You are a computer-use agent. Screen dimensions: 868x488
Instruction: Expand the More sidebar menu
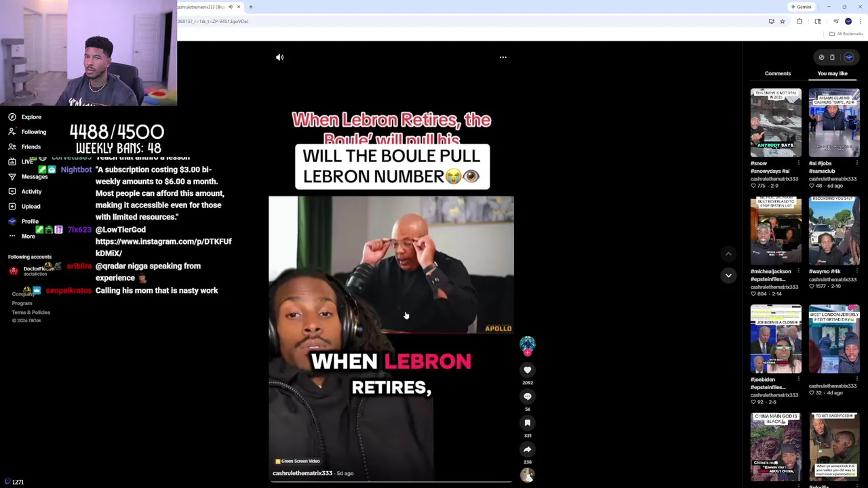[x=22, y=236]
